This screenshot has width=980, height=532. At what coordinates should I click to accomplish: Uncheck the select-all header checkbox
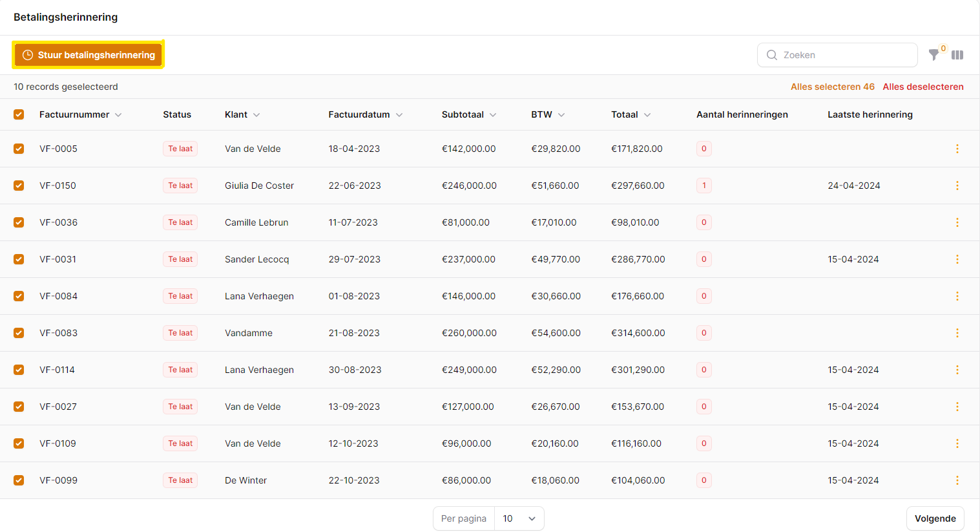[19, 114]
